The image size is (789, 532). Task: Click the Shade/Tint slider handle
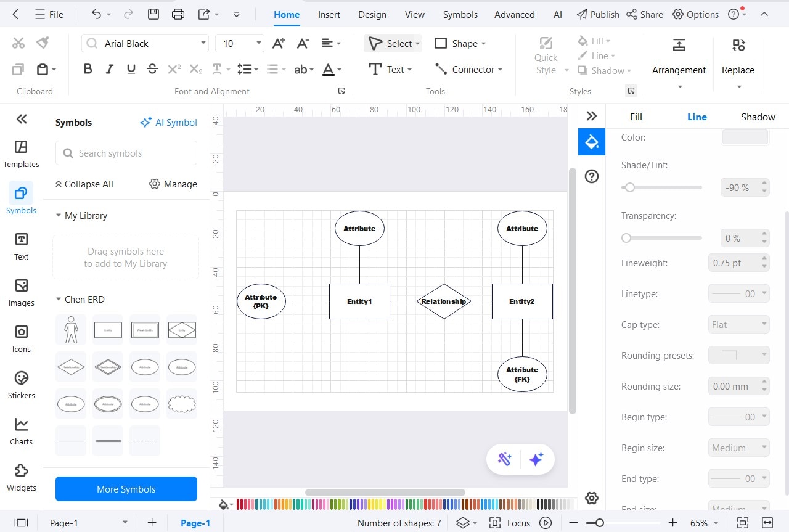629,187
